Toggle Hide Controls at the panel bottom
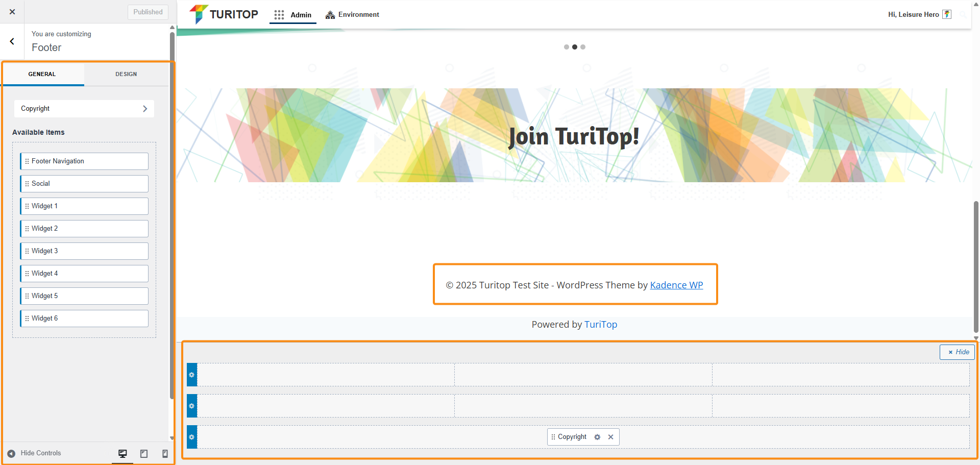 click(x=34, y=453)
